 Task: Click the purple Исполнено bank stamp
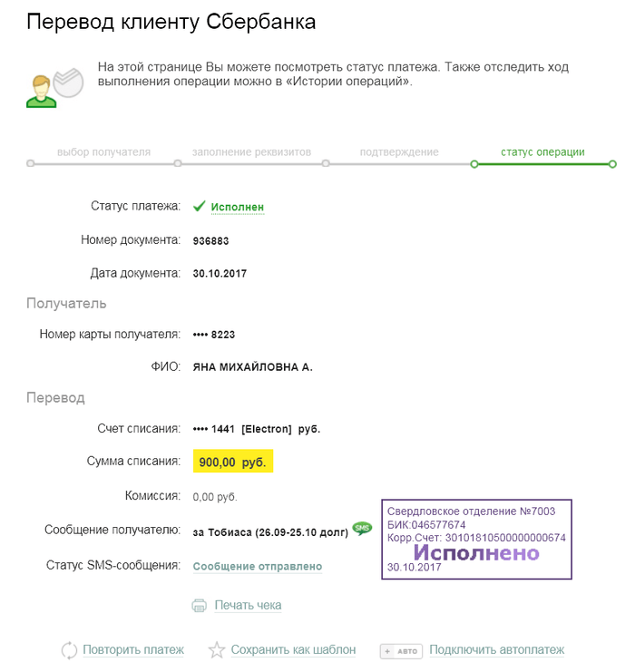point(476,552)
